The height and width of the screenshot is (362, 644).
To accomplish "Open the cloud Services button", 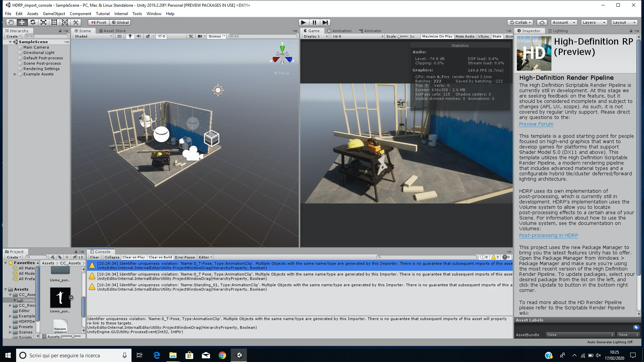I will [x=542, y=22].
